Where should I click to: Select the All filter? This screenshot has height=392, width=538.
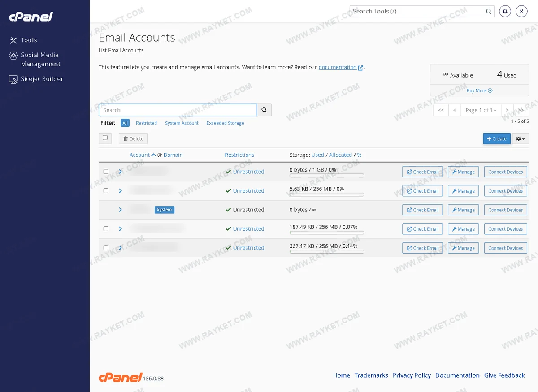[x=125, y=123]
